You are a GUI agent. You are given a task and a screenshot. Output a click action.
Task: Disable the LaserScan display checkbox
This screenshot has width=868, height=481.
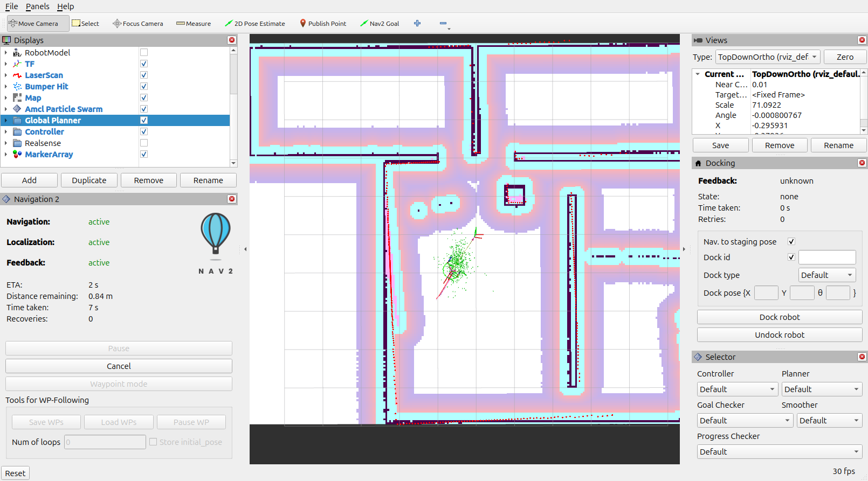tap(144, 75)
